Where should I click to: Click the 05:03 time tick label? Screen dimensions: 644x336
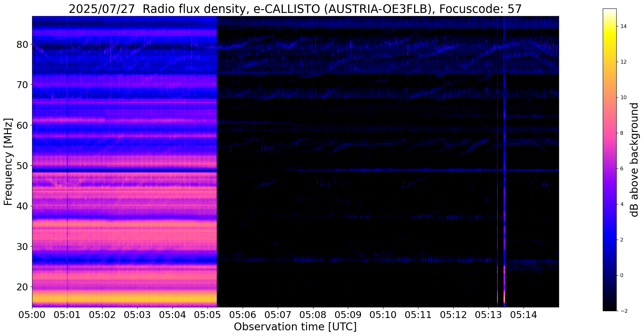tap(137, 315)
